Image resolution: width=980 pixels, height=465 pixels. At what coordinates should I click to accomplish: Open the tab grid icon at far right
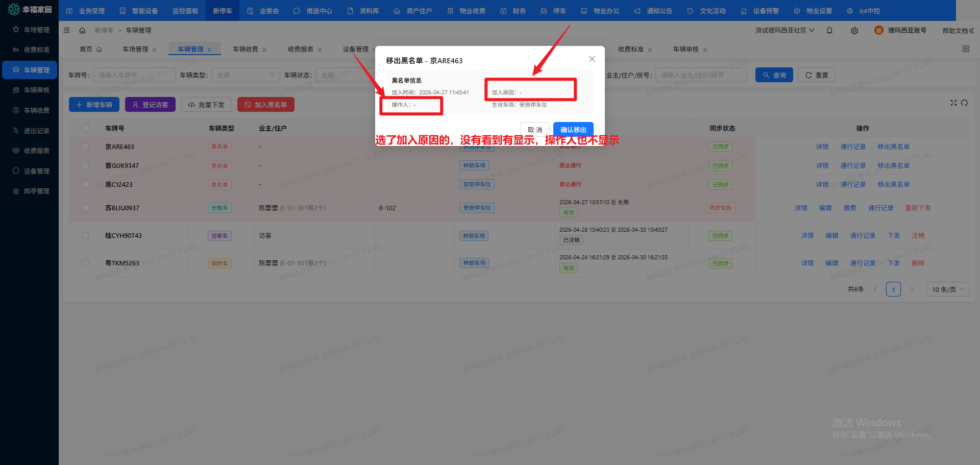966,49
